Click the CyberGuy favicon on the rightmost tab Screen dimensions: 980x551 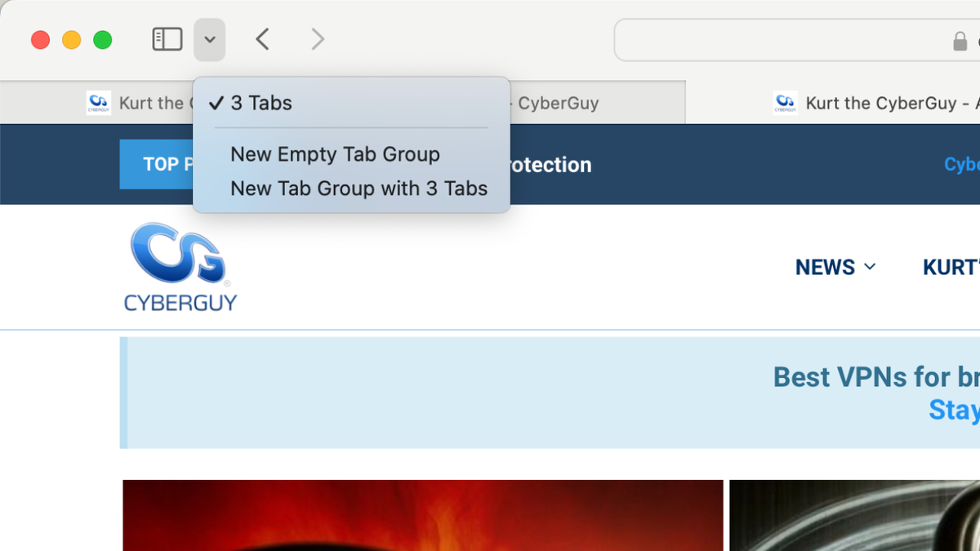[785, 103]
